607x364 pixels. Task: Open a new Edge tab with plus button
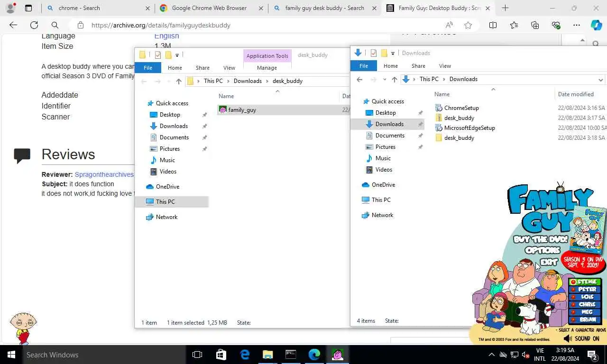(x=505, y=8)
